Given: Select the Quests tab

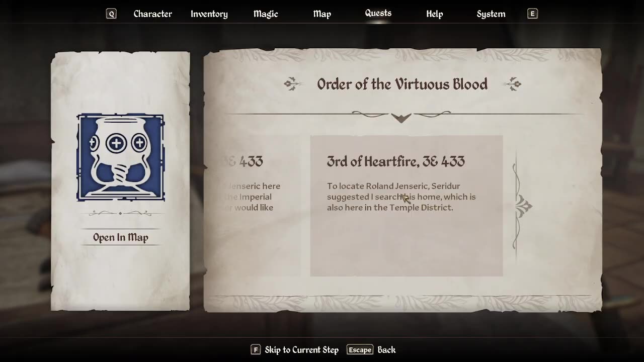Looking at the screenshot, I should (378, 14).
